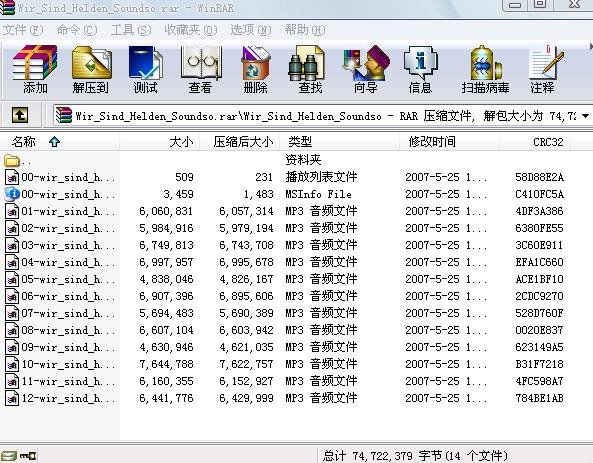Screen dimensions: 593x463
Task: Open the 查看 (View) toolbar icon
Action: (200, 69)
